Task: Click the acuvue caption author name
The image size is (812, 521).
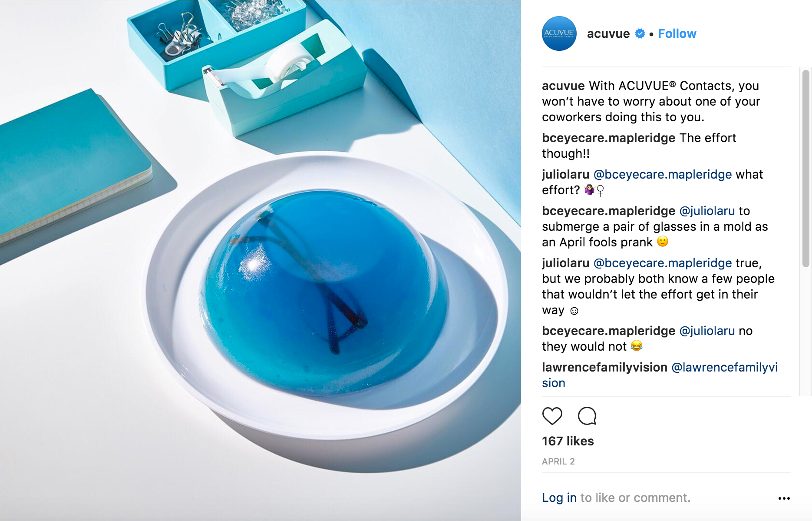Action: pyautogui.click(x=563, y=86)
